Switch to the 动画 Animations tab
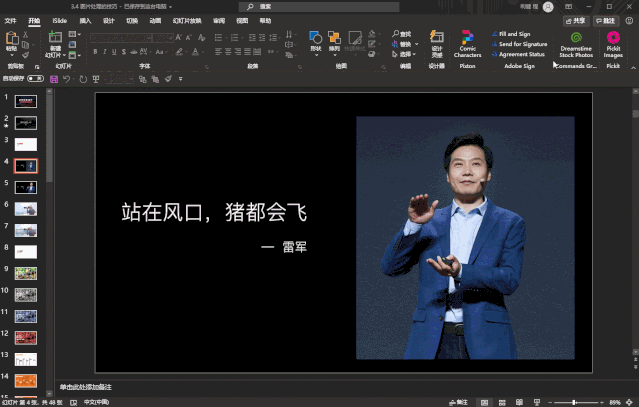The height and width of the screenshot is (407, 639). tap(155, 21)
